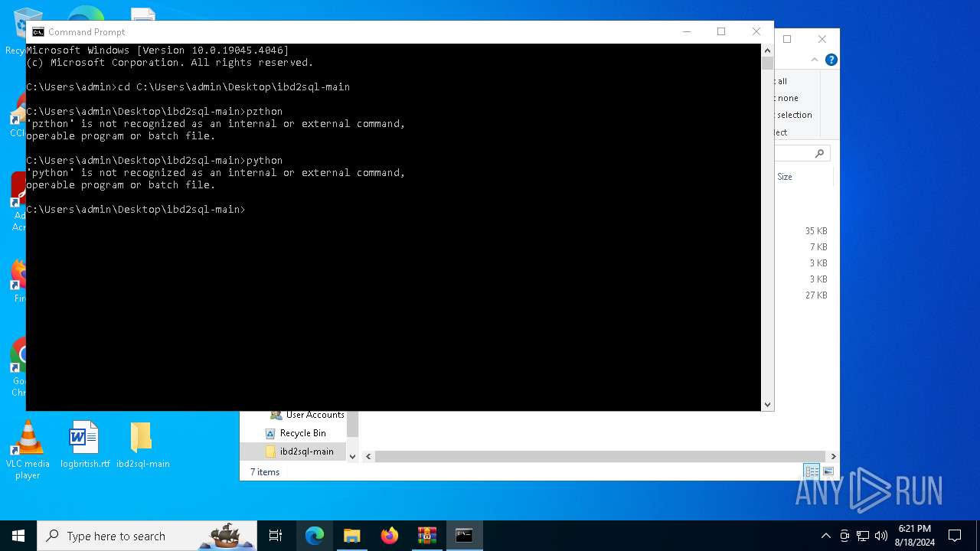The image size is (980, 551).
Task: Maximize the File Explorer window
Action: (787, 39)
